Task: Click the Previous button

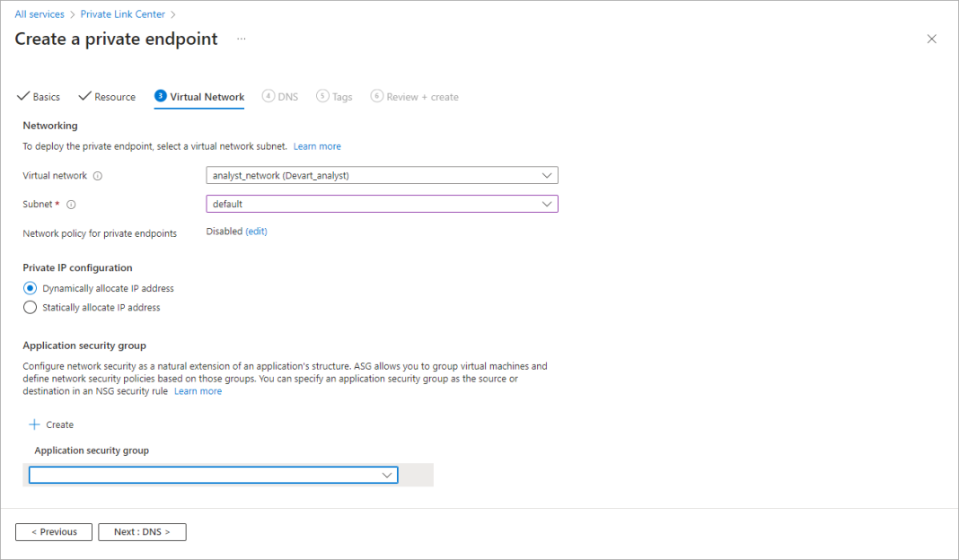Action: tap(53, 531)
